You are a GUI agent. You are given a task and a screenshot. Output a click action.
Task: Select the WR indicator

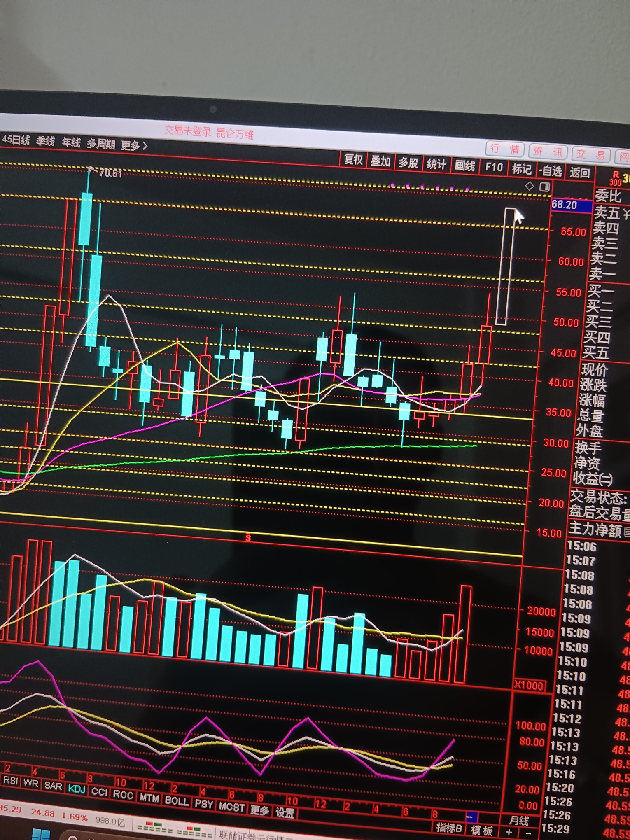point(31,783)
